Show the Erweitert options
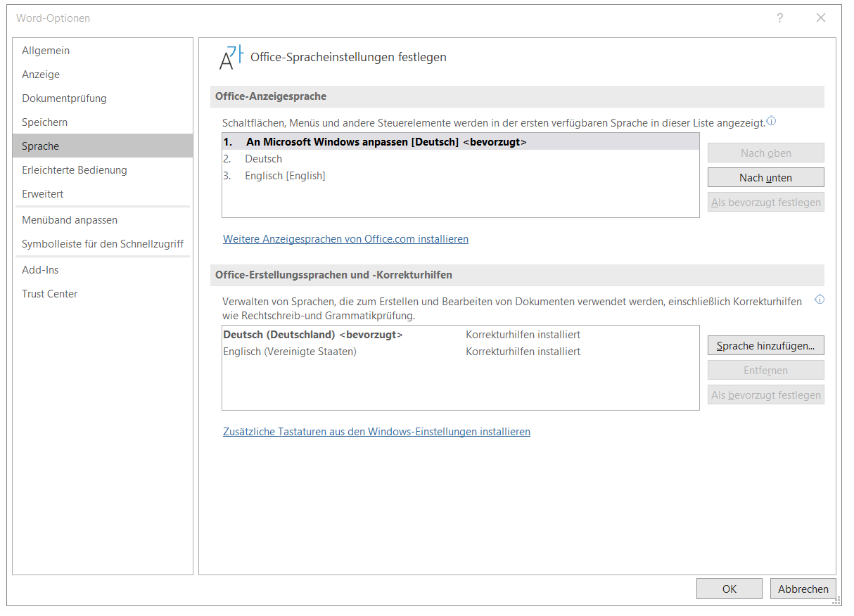This screenshot has height=616, width=854. point(103,194)
